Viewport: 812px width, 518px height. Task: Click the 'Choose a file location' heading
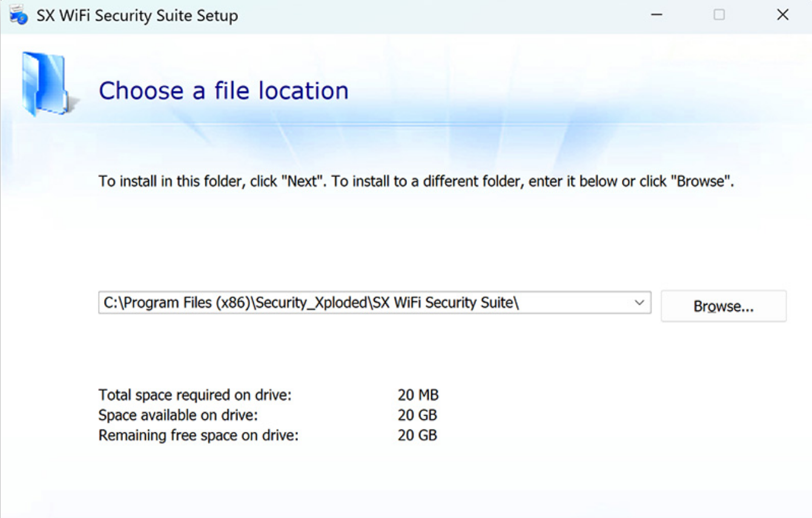[x=223, y=91]
